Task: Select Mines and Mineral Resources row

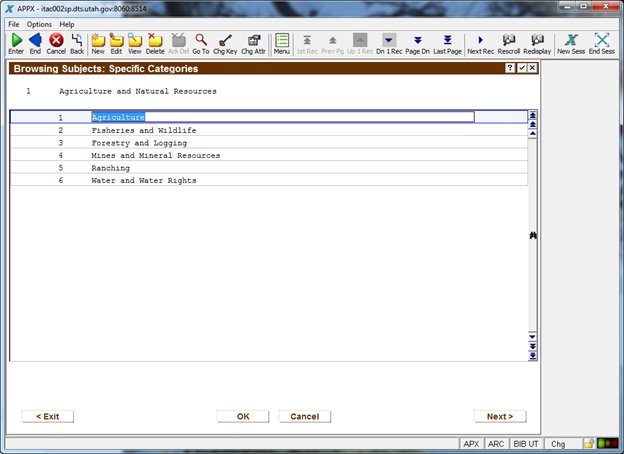Action: coord(269,155)
